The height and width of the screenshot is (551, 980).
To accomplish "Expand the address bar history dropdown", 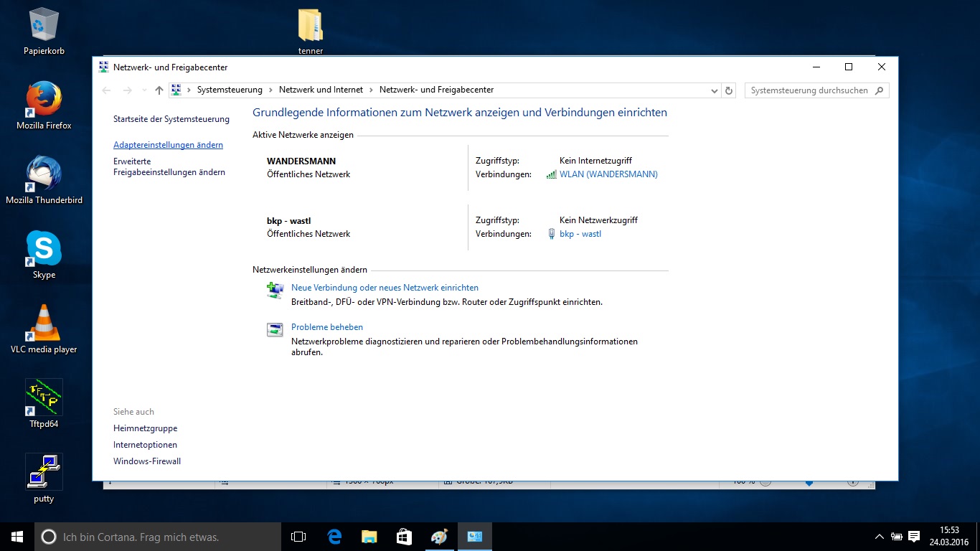I will coord(714,90).
